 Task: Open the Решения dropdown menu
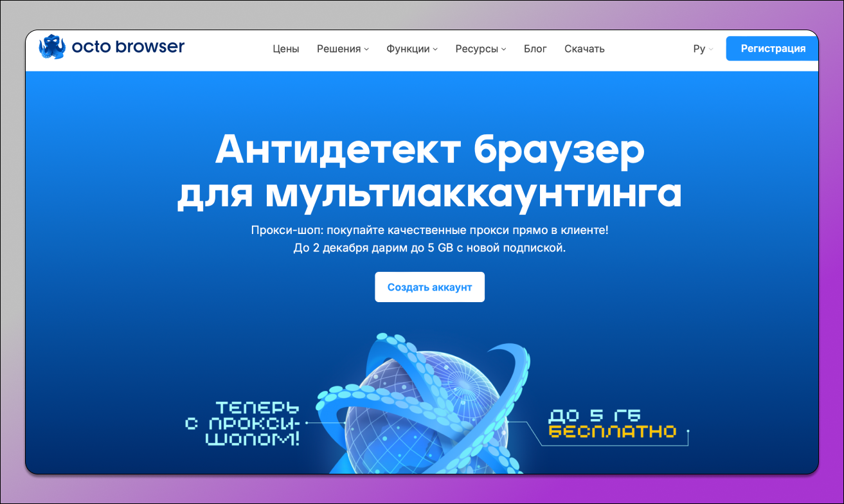click(338, 48)
